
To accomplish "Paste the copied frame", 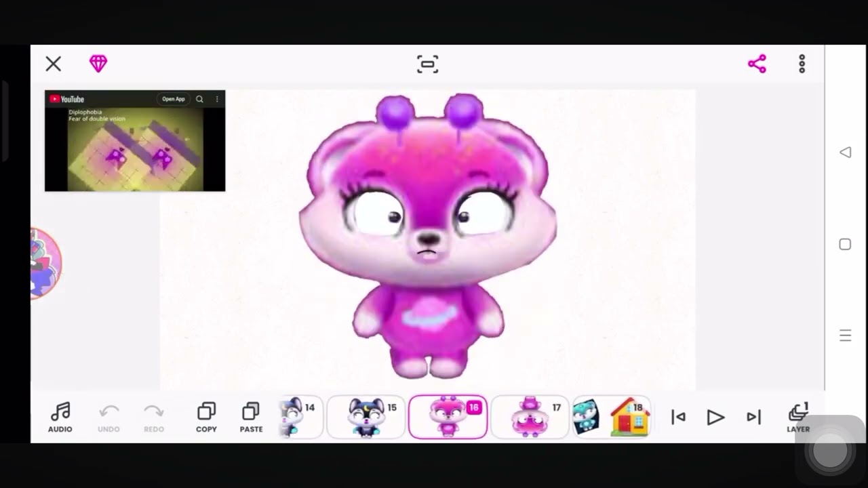I will pos(251,418).
